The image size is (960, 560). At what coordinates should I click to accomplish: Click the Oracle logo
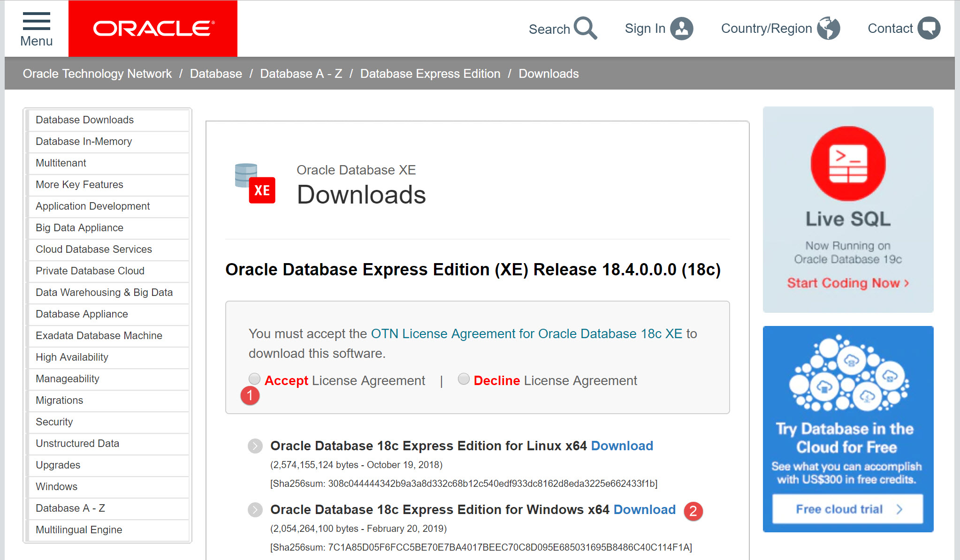click(x=153, y=29)
